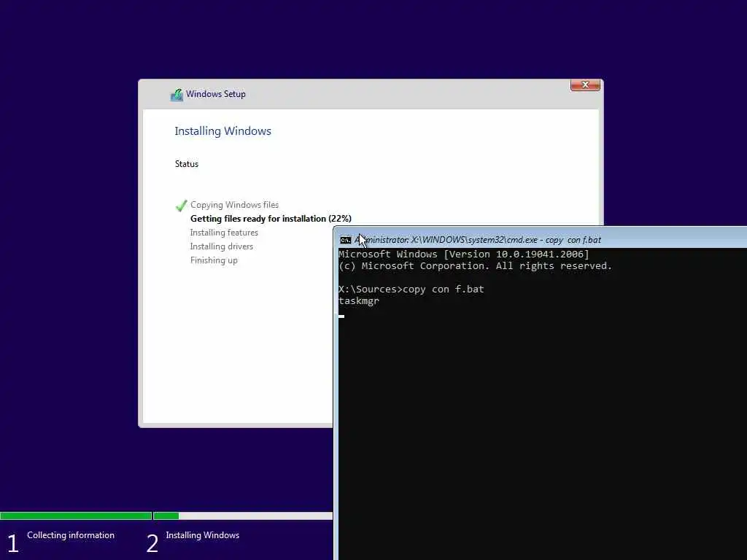Click the 'Installing Windows' heading

pos(222,131)
